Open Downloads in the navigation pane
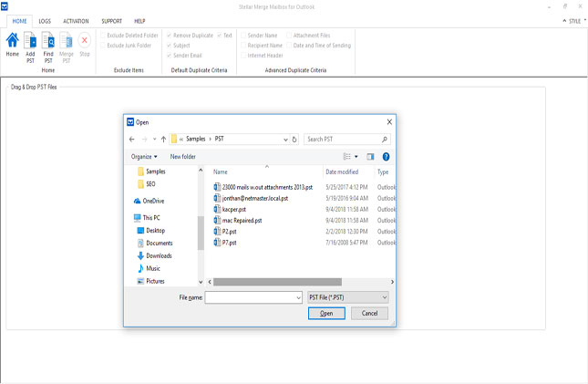The height and width of the screenshot is (384, 588). point(154,255)
